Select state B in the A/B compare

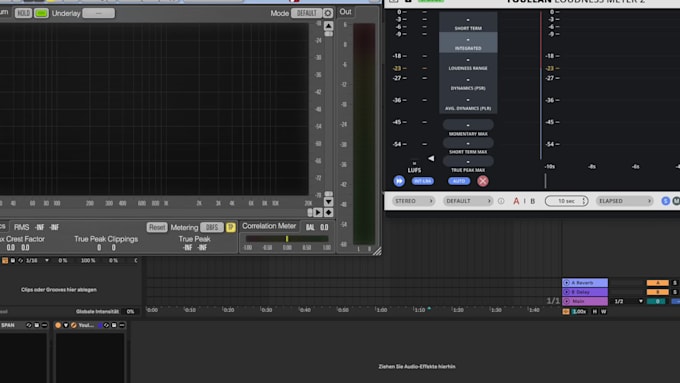pyautogui.click(x=533, y=201)
